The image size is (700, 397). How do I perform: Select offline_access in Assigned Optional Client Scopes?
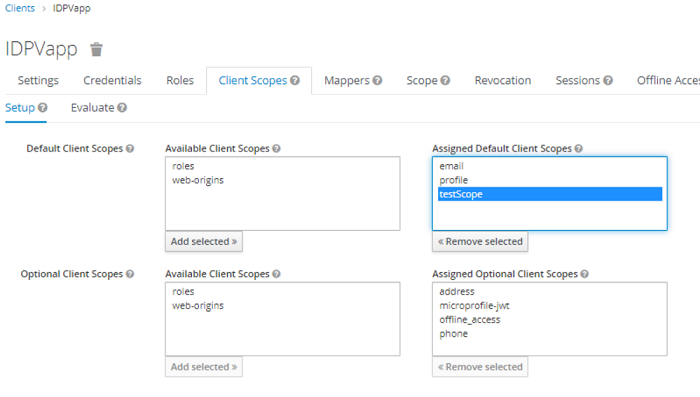point(550,320)
